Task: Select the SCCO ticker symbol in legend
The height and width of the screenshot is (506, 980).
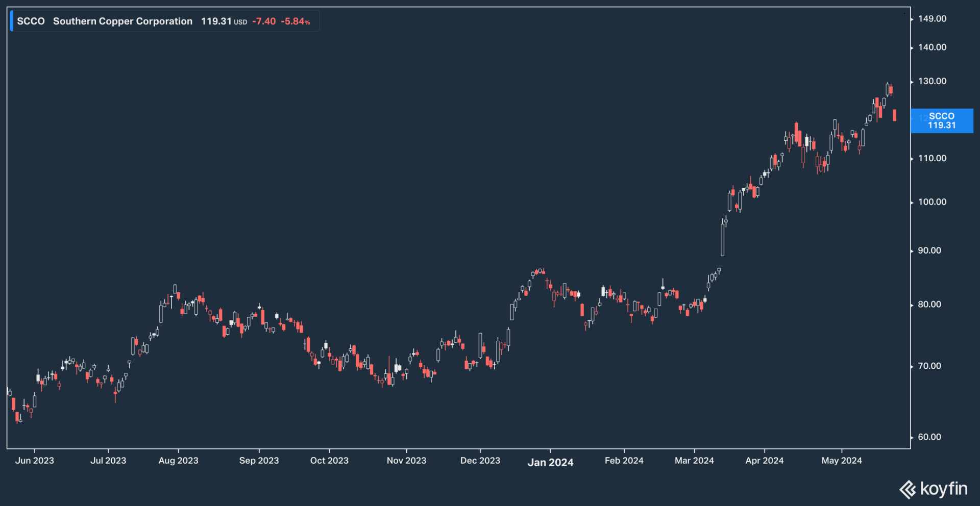Action: tap(31, 21)
